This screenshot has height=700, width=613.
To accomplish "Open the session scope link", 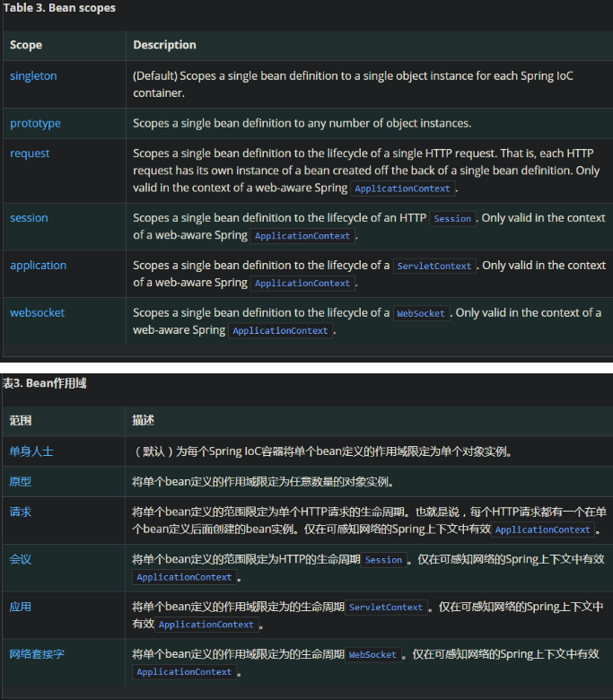I will 29,218.
